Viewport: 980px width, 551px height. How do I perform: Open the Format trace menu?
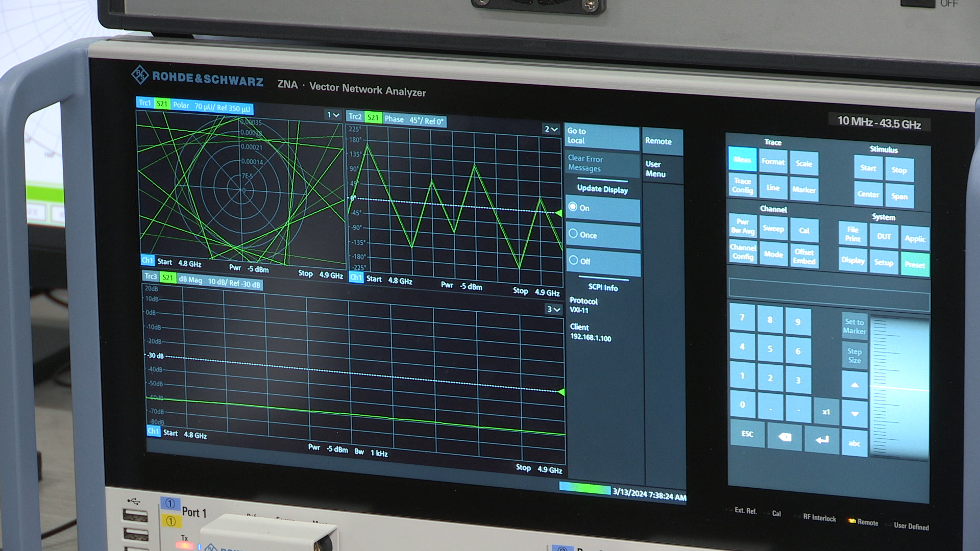[x=773, y=162]
